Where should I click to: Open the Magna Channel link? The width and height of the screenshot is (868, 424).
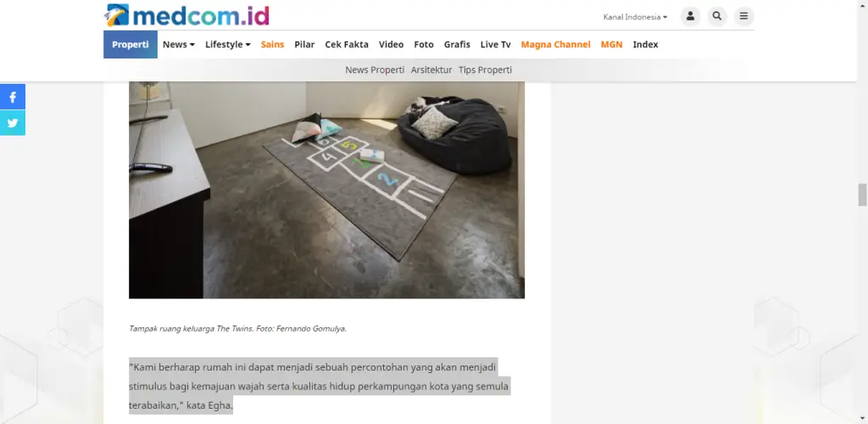[555, 44]
